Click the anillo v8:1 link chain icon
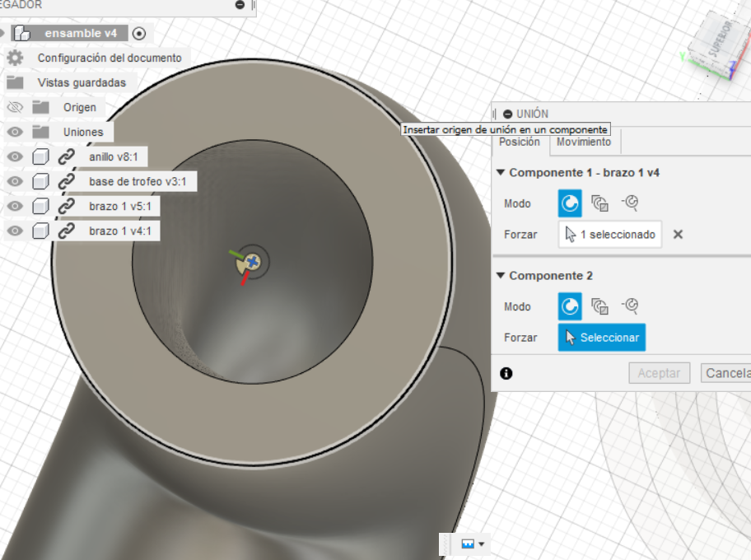 coord(66,156)
